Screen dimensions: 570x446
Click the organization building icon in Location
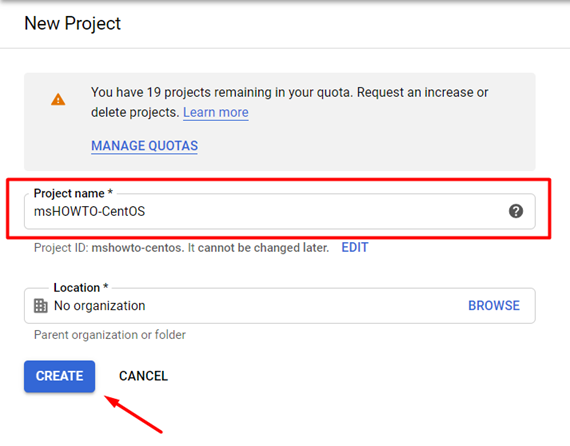click(41, 306)
